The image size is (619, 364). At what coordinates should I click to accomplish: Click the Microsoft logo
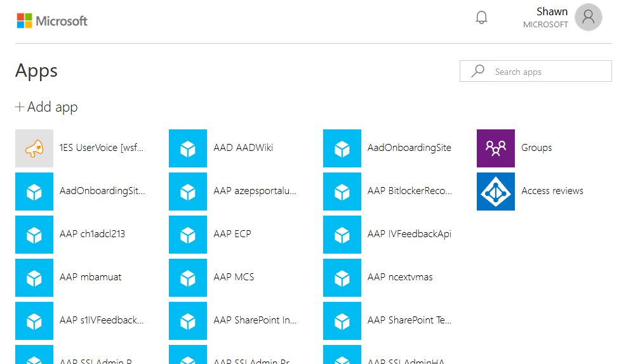pos(52,21)
